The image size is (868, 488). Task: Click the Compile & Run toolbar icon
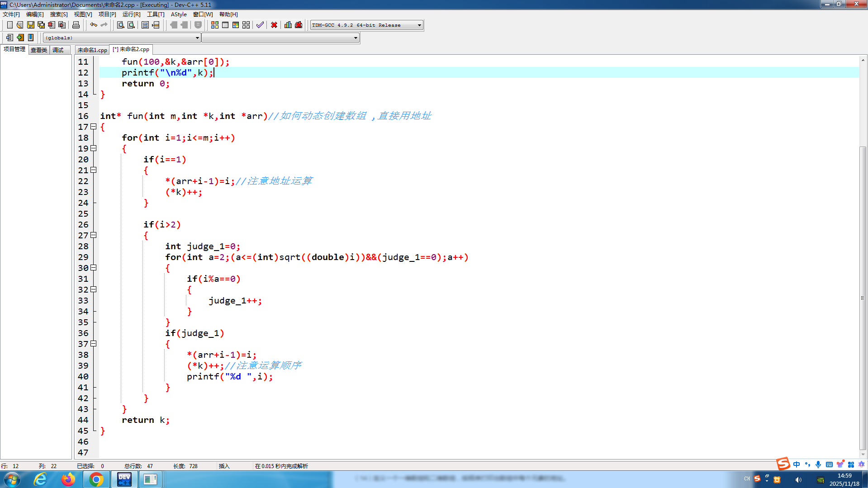[236, 25]
